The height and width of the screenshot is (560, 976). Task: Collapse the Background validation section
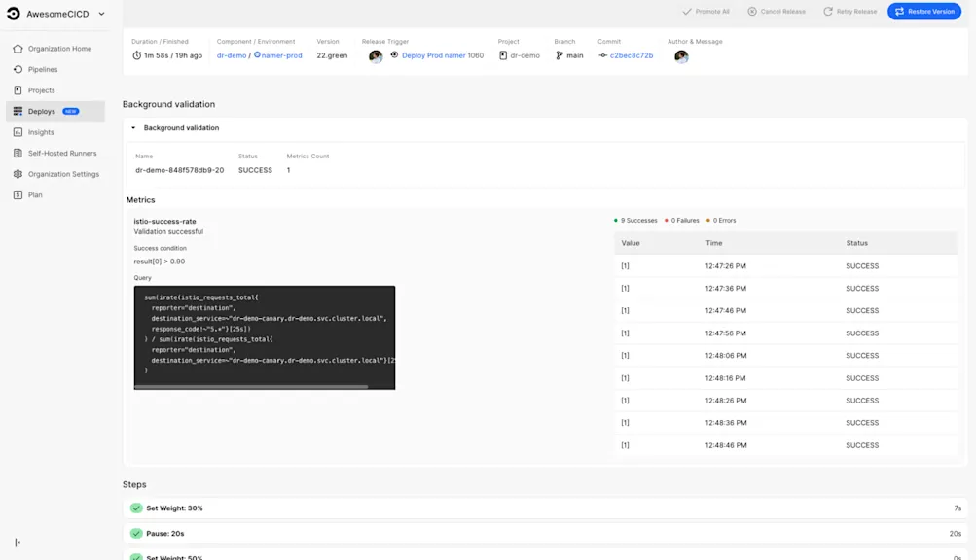tap(133, 128)
